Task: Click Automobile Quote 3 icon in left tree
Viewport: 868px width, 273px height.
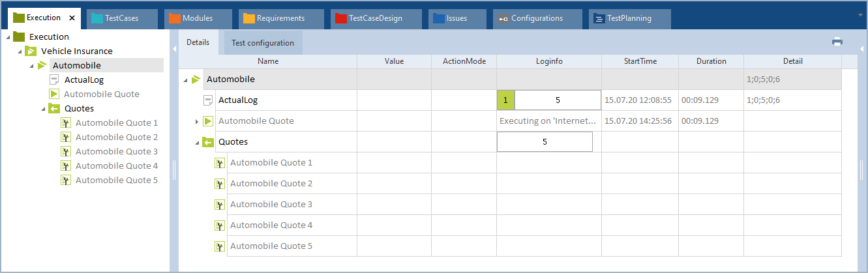Action: coord(65,151)
